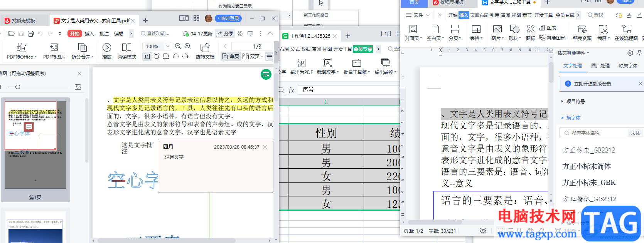644x243 pixels.
Task: Click the 04-17更新 cloud sync button
Action: 197,34
